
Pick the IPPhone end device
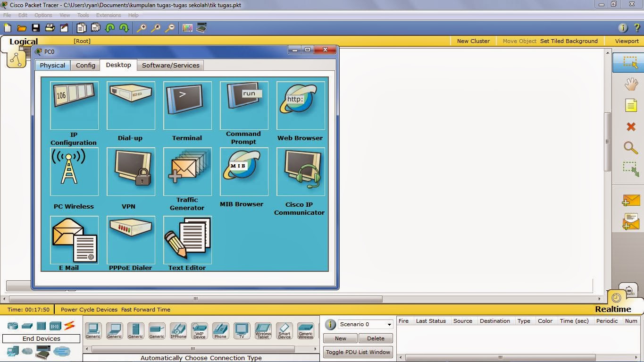point(178,331)
